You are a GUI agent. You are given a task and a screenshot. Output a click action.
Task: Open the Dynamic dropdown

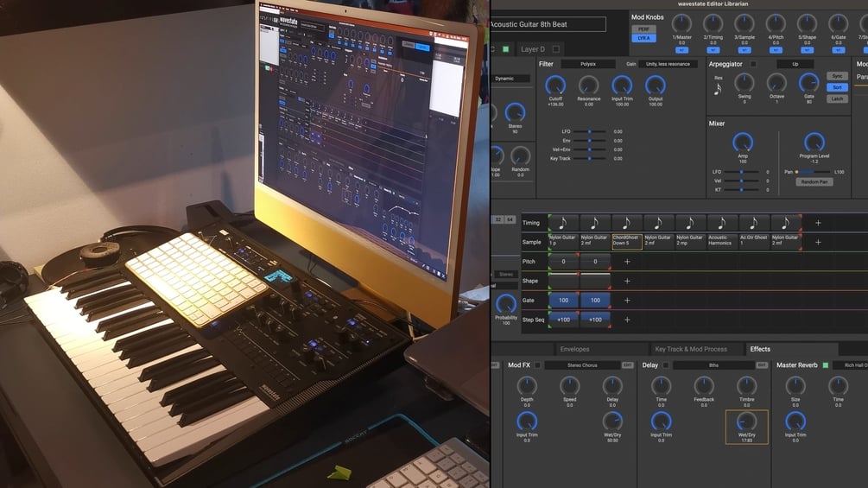[x=510, y=79]
